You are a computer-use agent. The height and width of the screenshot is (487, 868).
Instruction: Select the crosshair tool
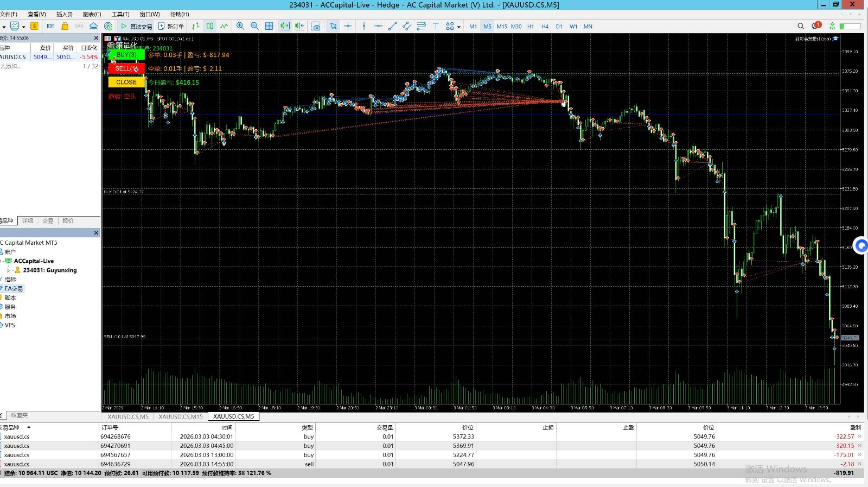click(348, 26)
